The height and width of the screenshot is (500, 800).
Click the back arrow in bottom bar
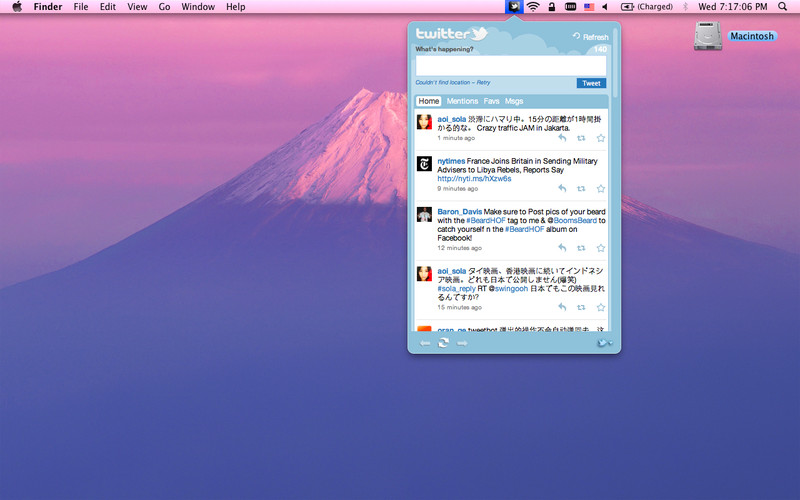tap(424, 343)
